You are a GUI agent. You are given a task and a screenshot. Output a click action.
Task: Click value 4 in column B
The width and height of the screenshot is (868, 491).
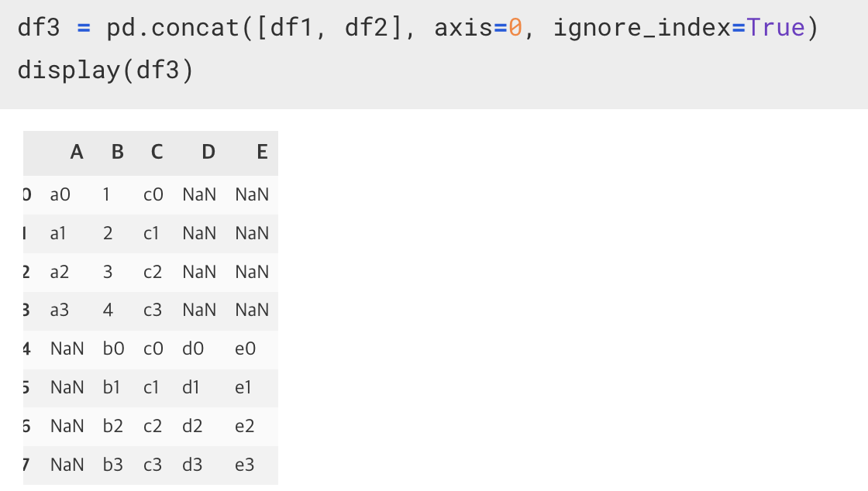[x=108, y=311]
